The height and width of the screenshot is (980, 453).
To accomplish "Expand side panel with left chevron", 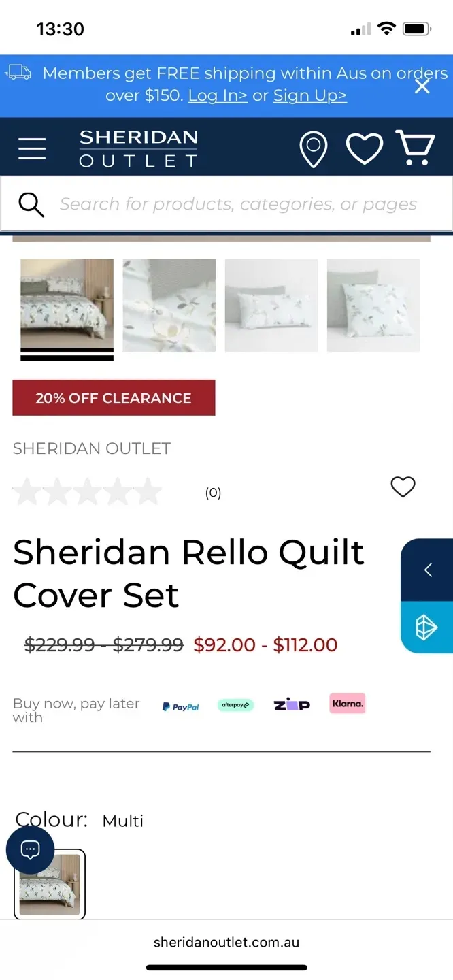I will coord(428,570).
